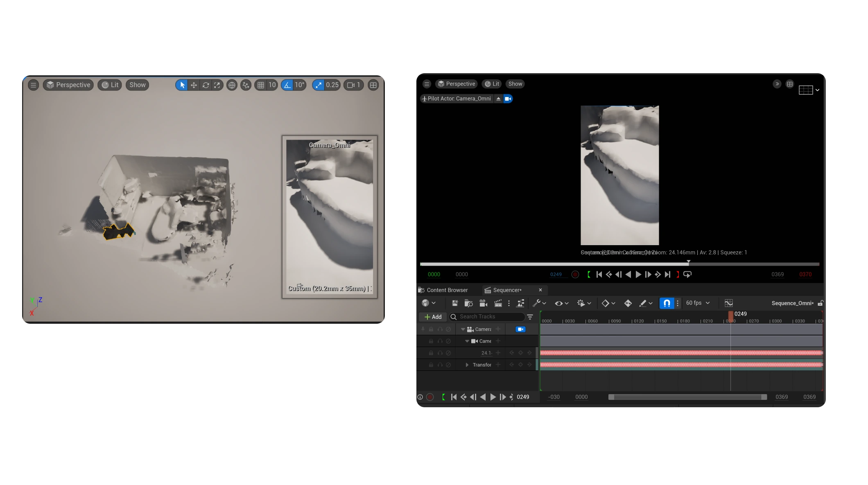Screen dimensions: 868x485
Task: Set playback range end red bracket in viewport
Action: 678,275
